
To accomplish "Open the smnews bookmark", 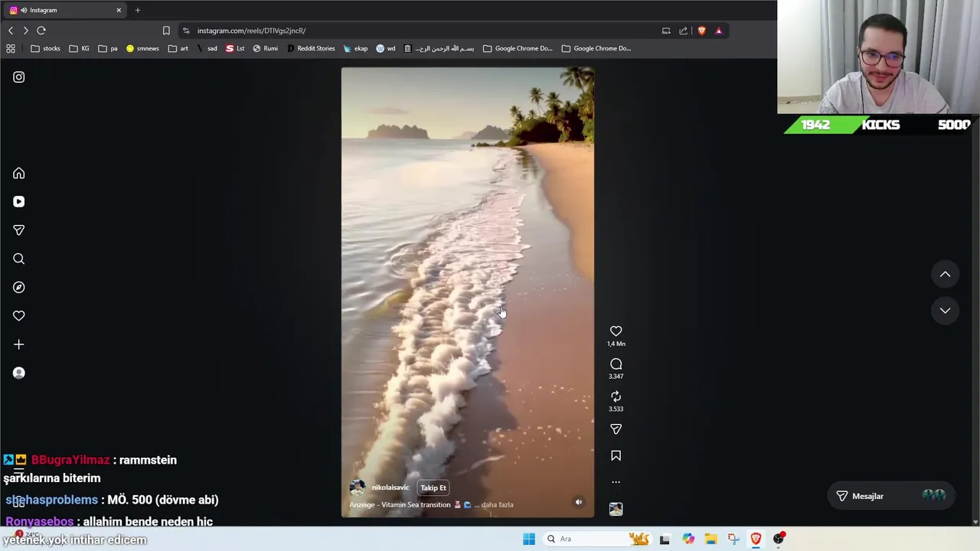I will click(142, 48).
